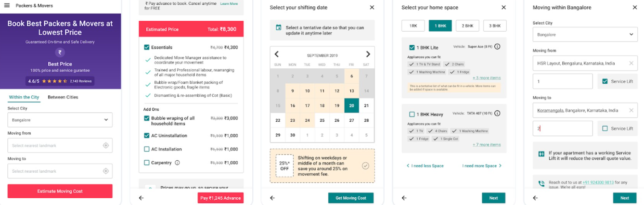
Task: Open info icon for TATA 407 vehicle
Action: coord(497,114)
